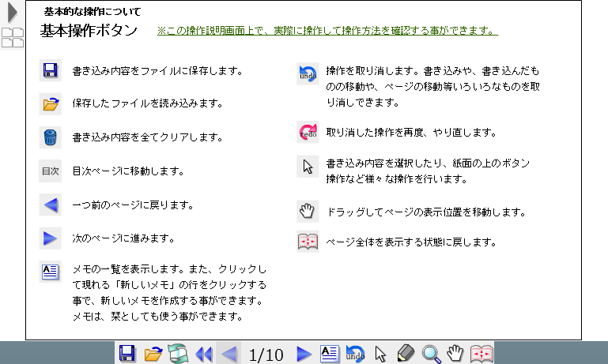Image resolution: width=608 pixels, height=364 pixels.
Task: Click the 1/10 page number indicator
Action: (266, 355)
